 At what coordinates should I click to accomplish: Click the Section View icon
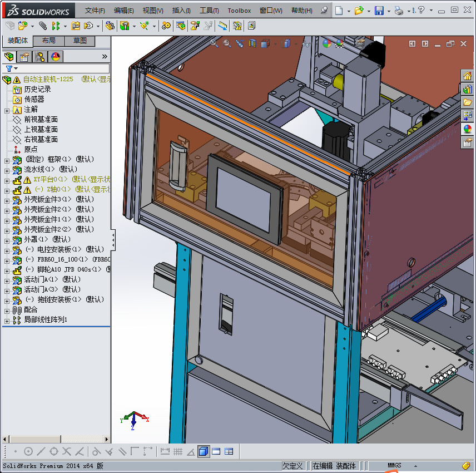pos(252,43)
